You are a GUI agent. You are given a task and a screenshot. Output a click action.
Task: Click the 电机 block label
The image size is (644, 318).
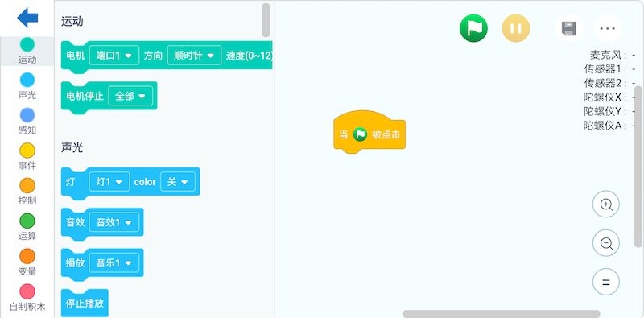(75, 55)
